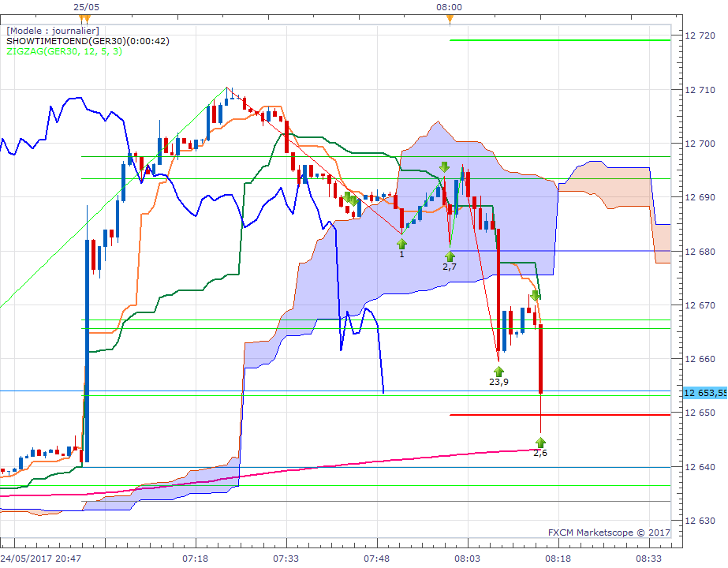Select the red horizontal line near 12 650
This screenshot has width=728, height=568.
[560, 415]
